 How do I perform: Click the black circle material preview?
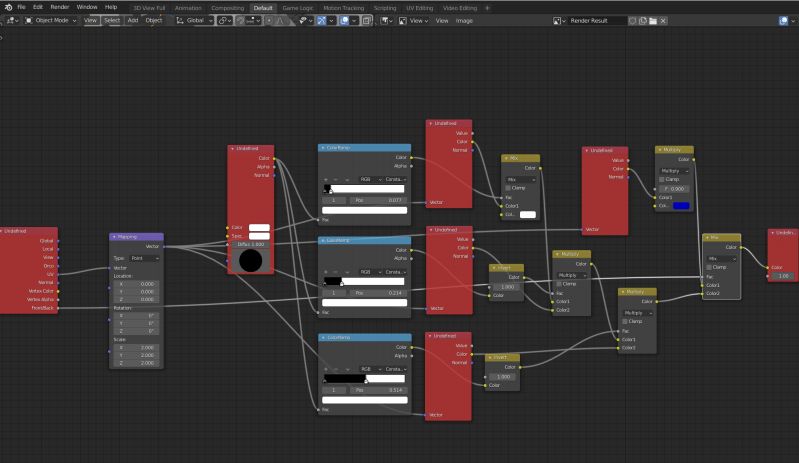tap(250, 261)
